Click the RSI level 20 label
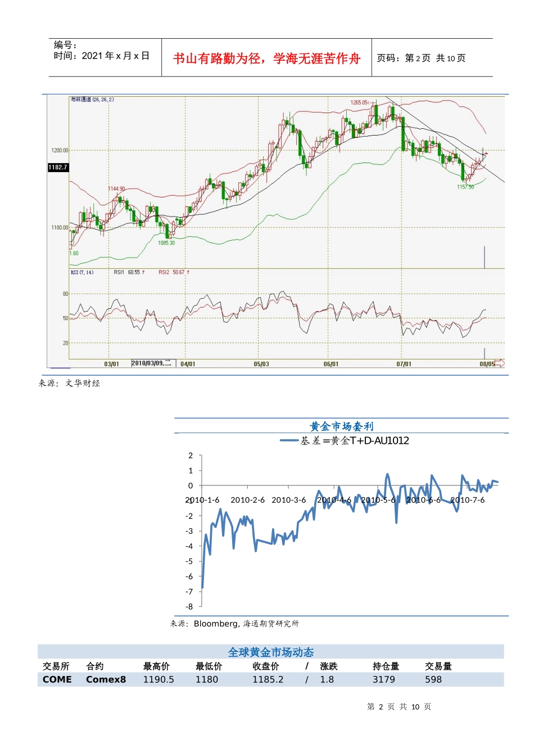Screen dimensions: 534x756 65,343
